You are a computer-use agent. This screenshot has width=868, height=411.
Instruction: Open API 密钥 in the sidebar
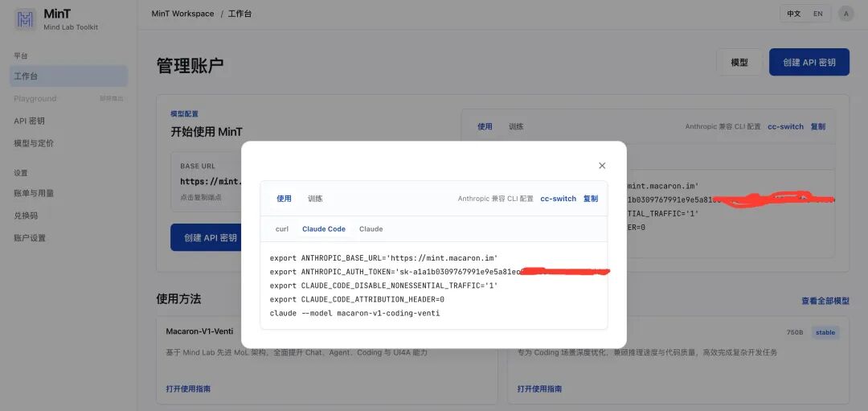(68, 121)
